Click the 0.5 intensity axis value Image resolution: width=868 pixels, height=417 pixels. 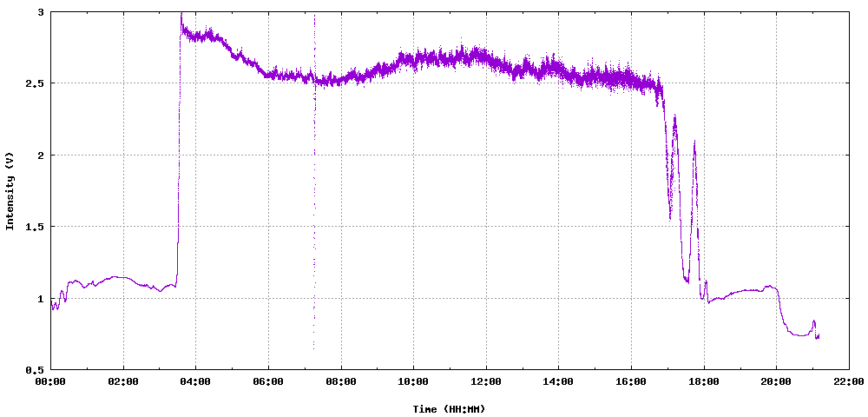36,370
